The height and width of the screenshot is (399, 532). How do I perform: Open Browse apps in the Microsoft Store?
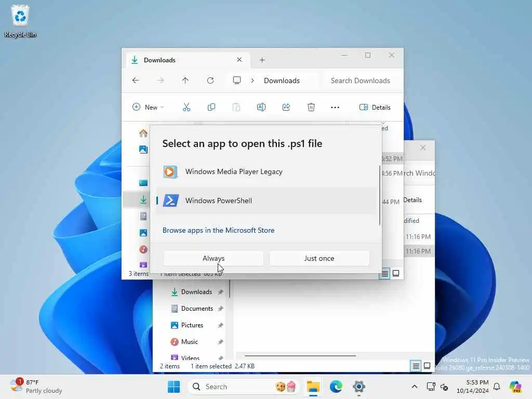coord(218,230)
